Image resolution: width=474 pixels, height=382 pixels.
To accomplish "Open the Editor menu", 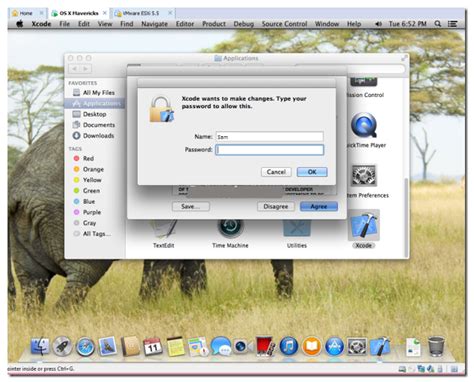I will click(x=185, y=24).
